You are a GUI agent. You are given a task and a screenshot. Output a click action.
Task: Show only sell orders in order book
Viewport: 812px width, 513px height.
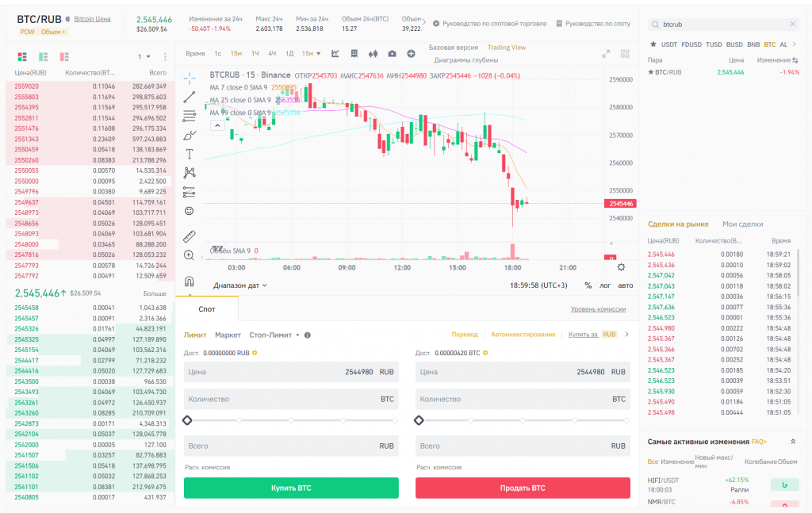coord(64,56)
